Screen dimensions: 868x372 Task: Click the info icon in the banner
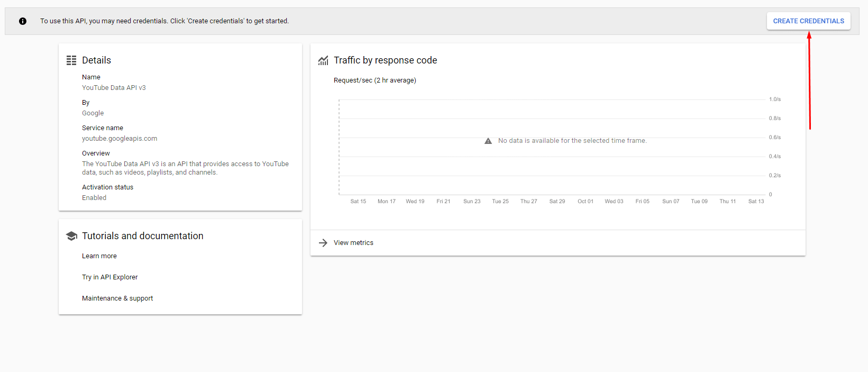click(x=23, y=21)
